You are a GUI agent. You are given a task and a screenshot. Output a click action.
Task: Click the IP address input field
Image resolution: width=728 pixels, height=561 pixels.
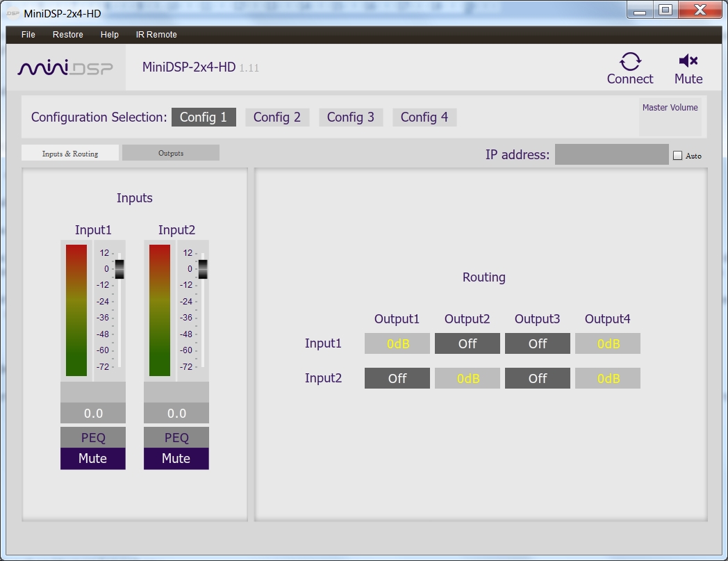612,154
